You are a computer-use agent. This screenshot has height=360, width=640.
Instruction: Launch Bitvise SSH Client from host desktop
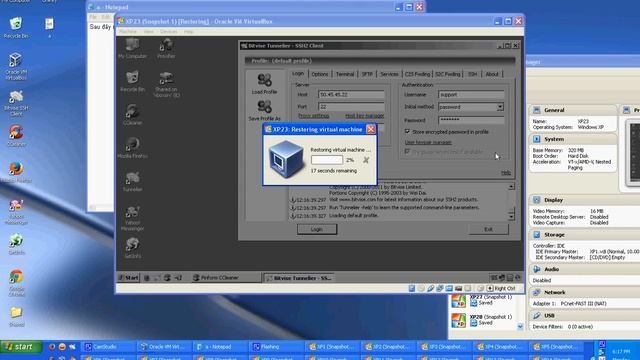16,103
